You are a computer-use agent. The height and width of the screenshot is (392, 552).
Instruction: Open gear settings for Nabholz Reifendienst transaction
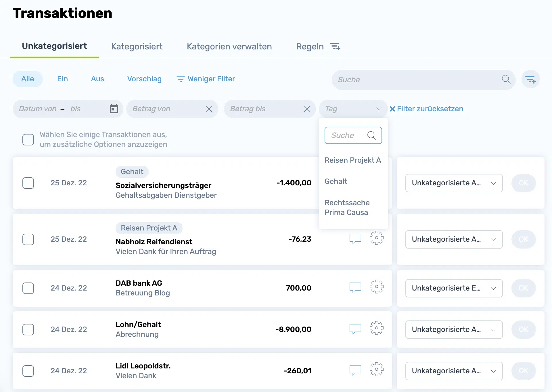click(376, 238)
